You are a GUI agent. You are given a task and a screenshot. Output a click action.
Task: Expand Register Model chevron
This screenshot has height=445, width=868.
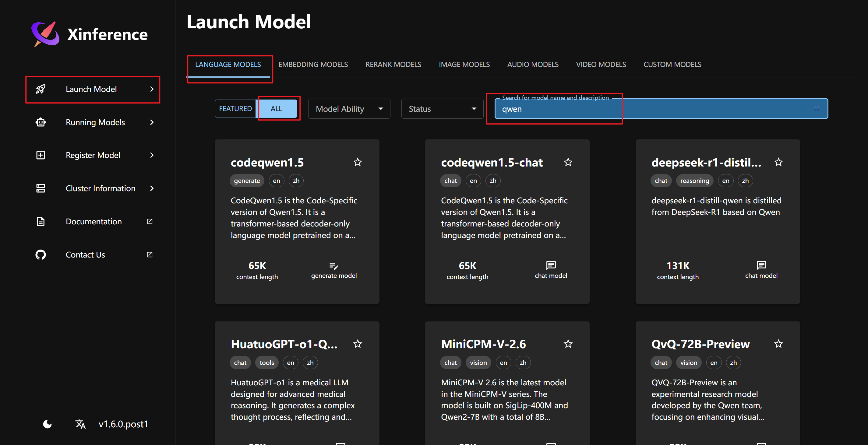tap(152, 155)
